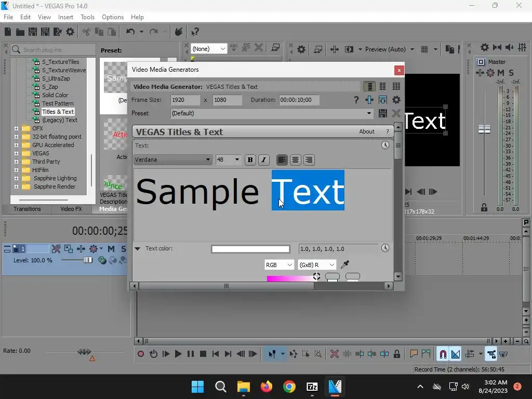Screen dimensions: 532x399
Task: Open the Verdana font dropdown
Action: click(x=172, y=159)
